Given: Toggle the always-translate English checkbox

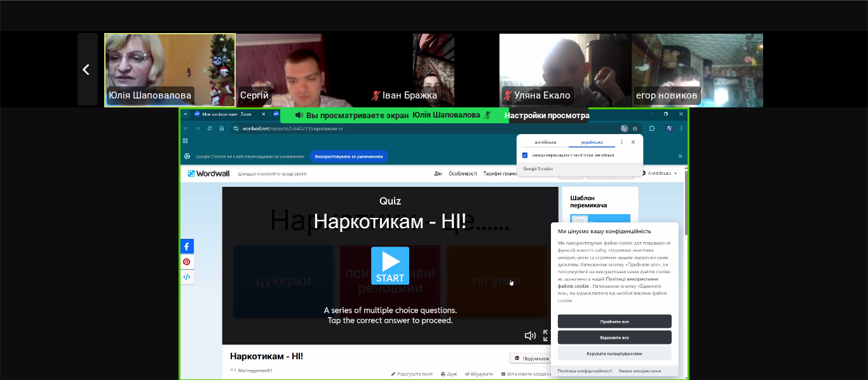Looking at the screenshot, I should (x=525, y=155).
